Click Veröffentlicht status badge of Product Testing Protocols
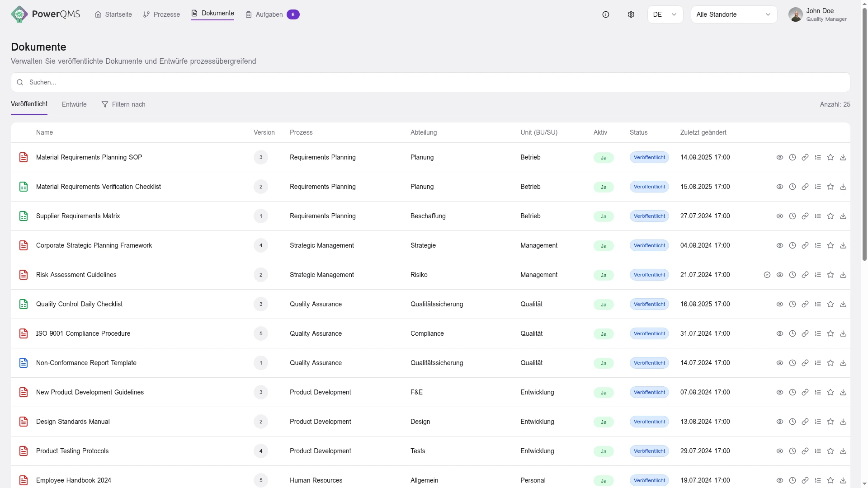The height and width of the screenshot is (488, 868). 649,451
